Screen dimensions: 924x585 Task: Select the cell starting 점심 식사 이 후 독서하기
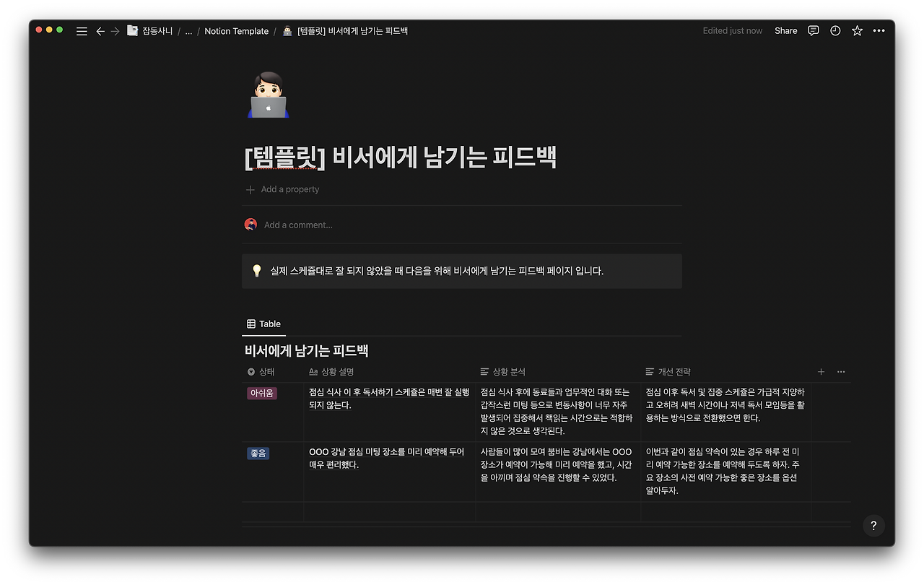click(389, 412)
